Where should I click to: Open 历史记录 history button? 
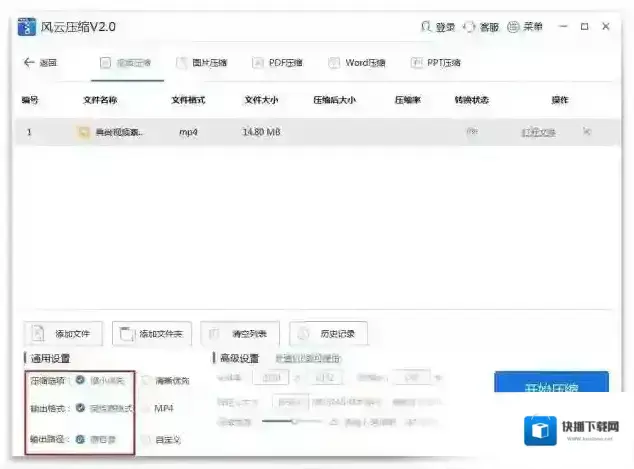coord(328,333)
